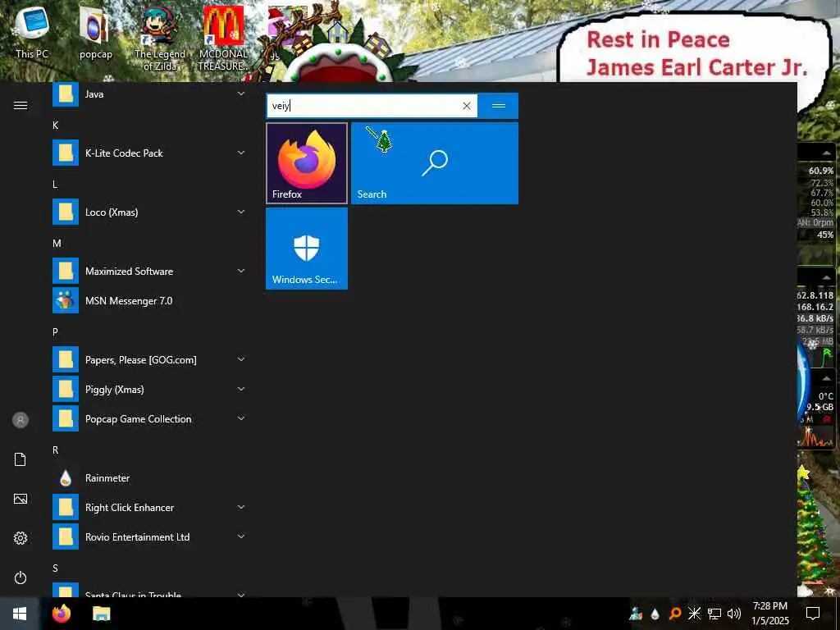The height and width of the screenshot is (630, 840).
Task: Jump to letter P in app list
Action: [x=55, y=332]
